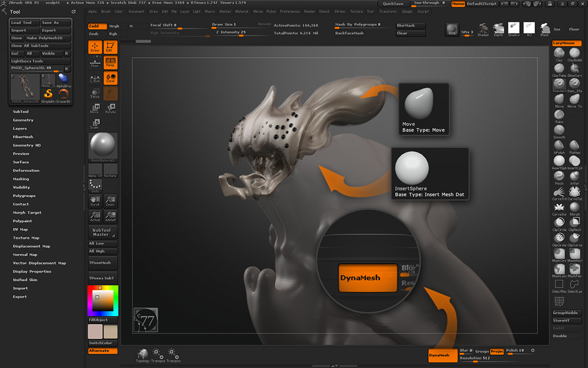The height and width of the screenshot is (368, 588).
Task: Expand the Polygroups subpalette
Action: 24,196
